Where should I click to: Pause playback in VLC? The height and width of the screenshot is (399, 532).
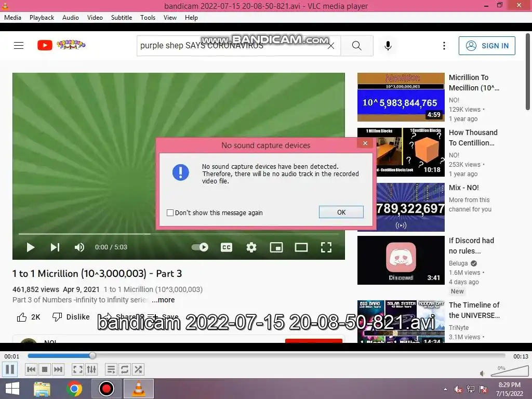[x=10, y=369]
